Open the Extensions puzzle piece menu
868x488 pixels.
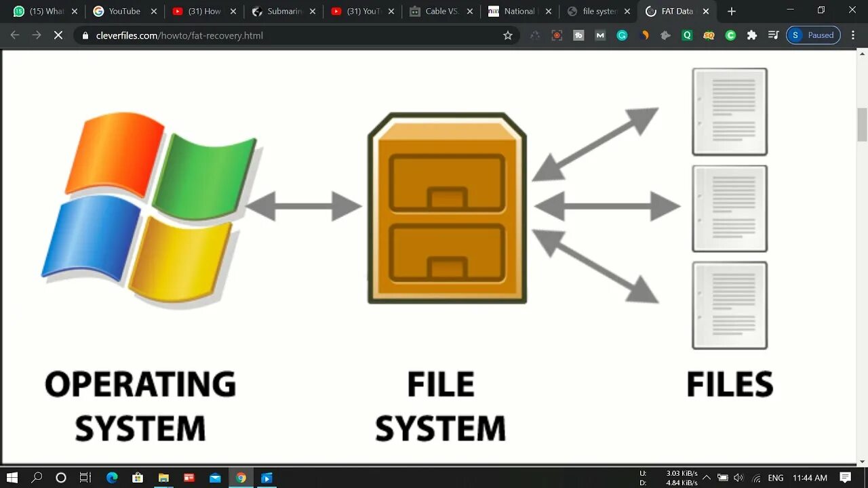(752, 35)
